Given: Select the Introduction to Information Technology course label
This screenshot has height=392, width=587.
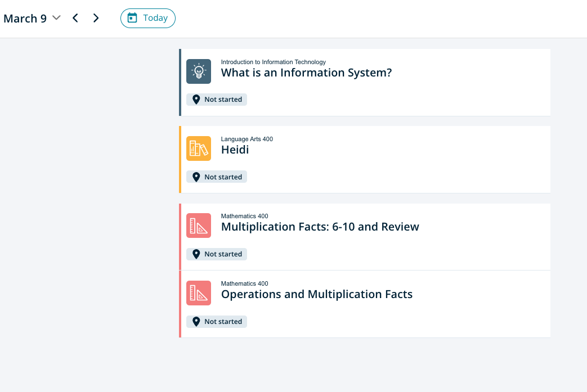Looking at the screenshot, I should (273, 62).
